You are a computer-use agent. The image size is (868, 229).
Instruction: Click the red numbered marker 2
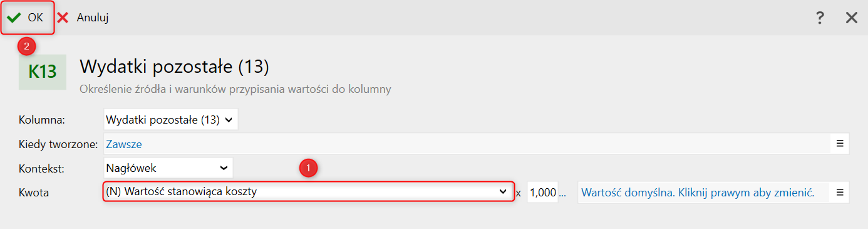coord(26,46)
